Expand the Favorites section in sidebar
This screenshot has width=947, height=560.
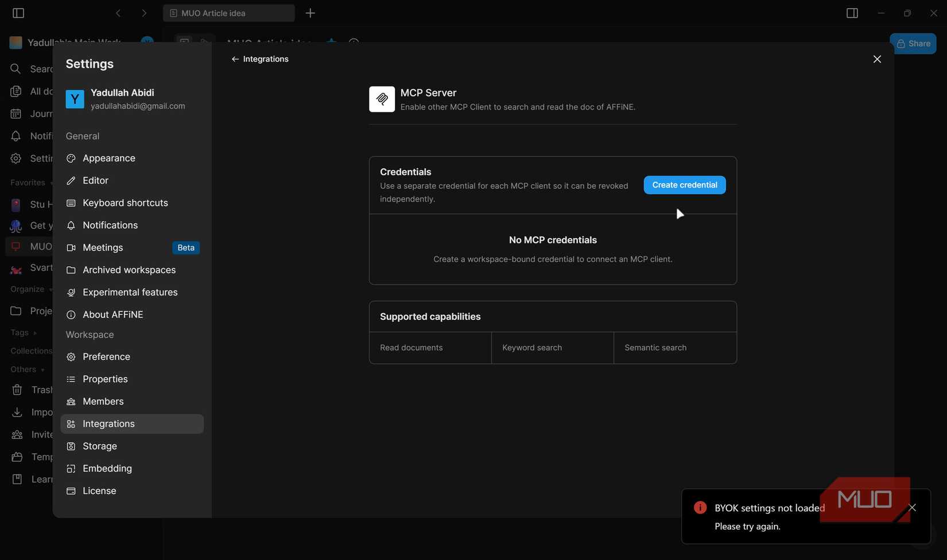coord(32,182)
